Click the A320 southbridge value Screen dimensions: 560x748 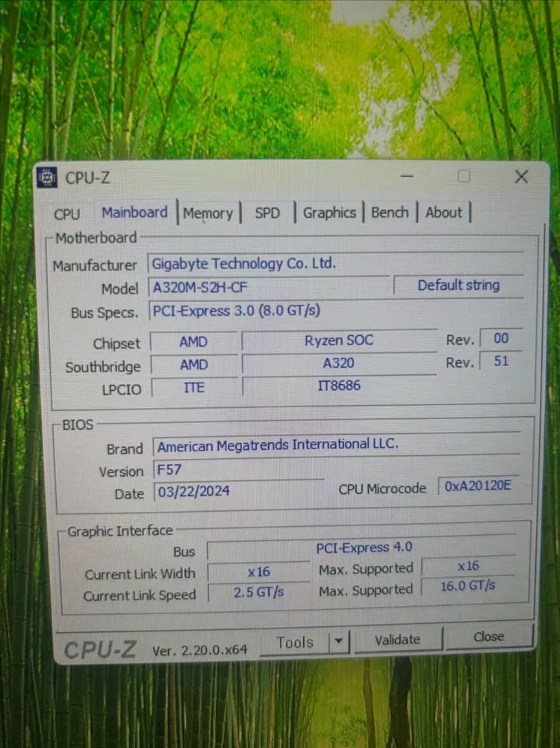point(339,363)
